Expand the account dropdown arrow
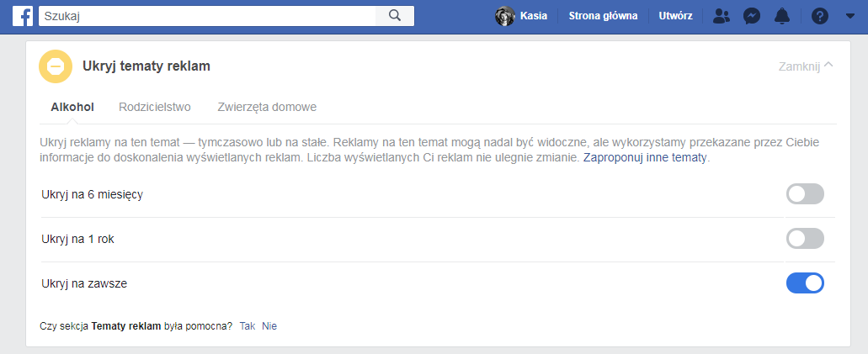The width and height of the screenshot is (868, 354). pos(850,16)
